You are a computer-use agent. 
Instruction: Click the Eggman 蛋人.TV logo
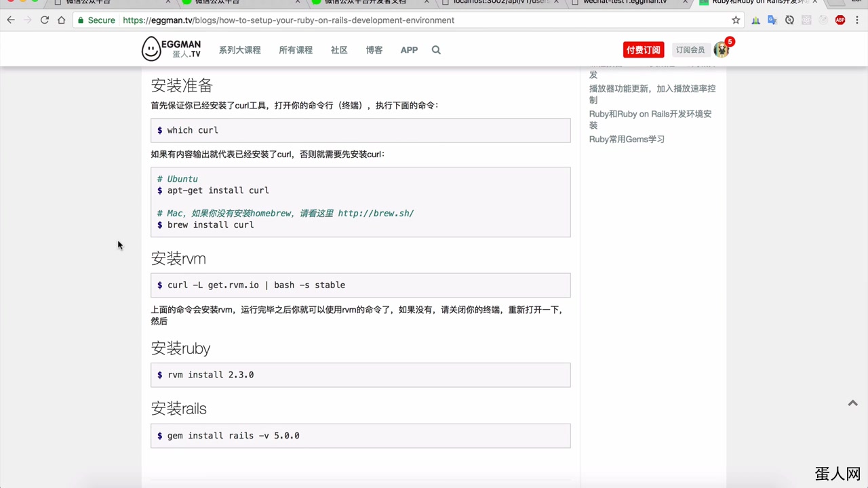[171, 49]
